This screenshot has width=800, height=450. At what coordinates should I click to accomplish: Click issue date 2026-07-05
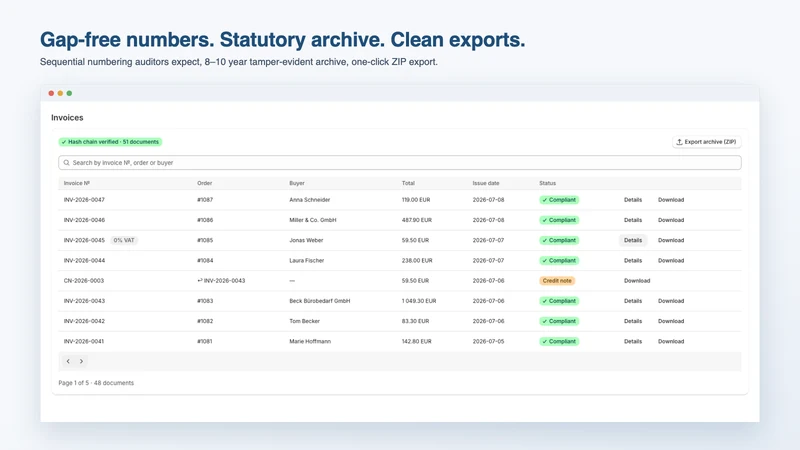pos(488,341)
